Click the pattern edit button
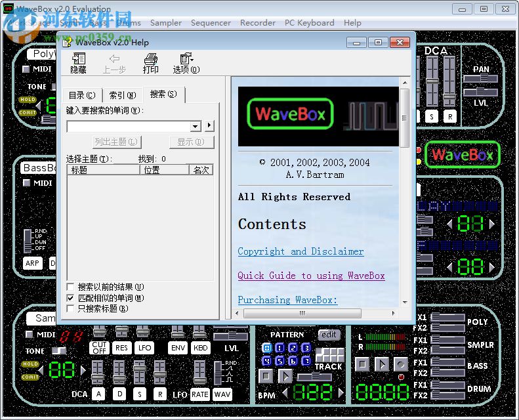The height and width of the screenshot is (420, 519). pos(329,335)
